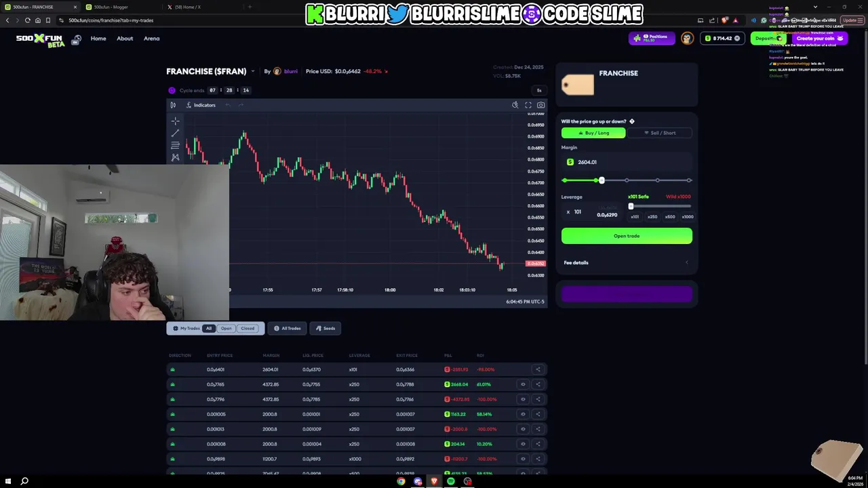The height and width of the screenshot is (488, 868).
Task: Expand the FRANCHISE ($FRAN) coin dropdown
Action: tap(253, 71)
